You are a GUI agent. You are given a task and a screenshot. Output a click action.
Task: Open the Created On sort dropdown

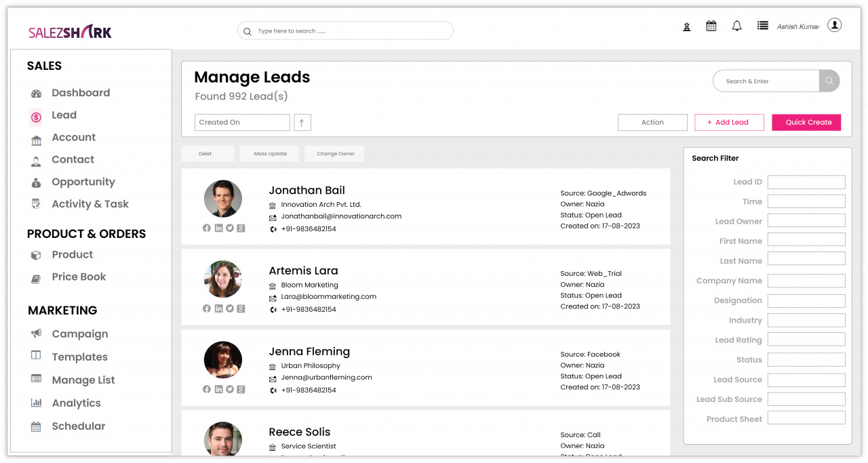pyautogui.click(x=242, y=122)
